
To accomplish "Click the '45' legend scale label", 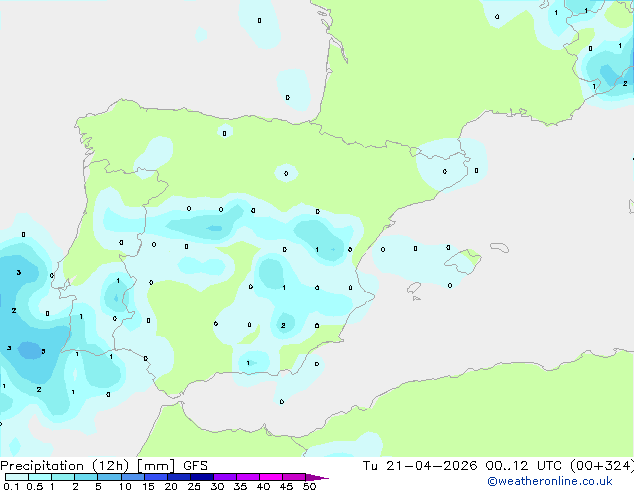I will click(287, 486).
